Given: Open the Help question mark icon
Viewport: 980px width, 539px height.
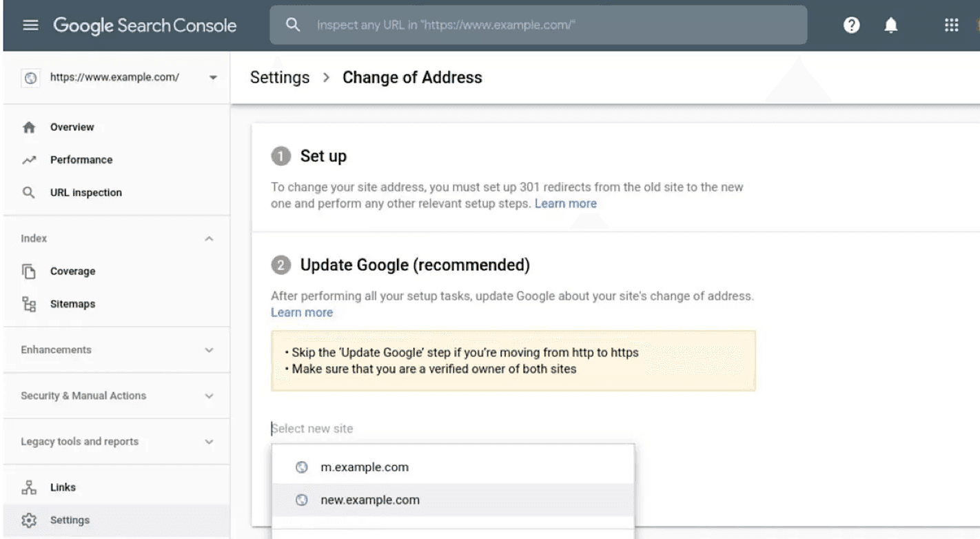Looking at the screenshot, I should (852, 26).
